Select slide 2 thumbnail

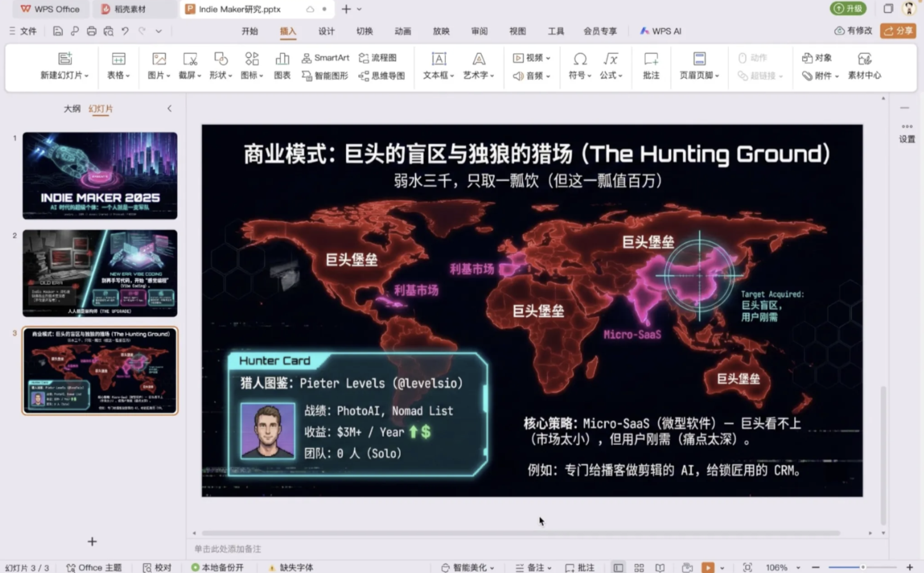pos(100,273)
